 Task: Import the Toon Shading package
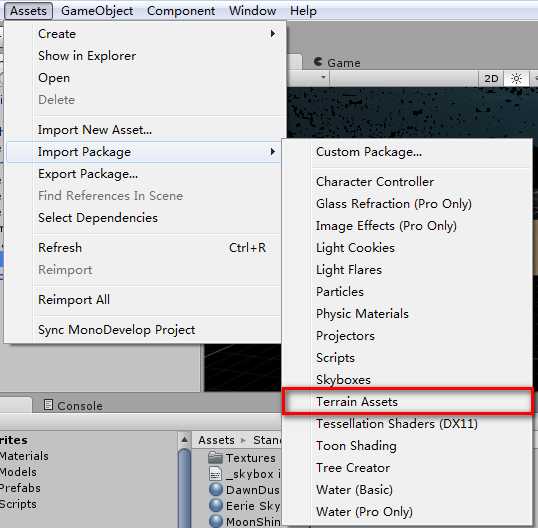coord(408,446)
